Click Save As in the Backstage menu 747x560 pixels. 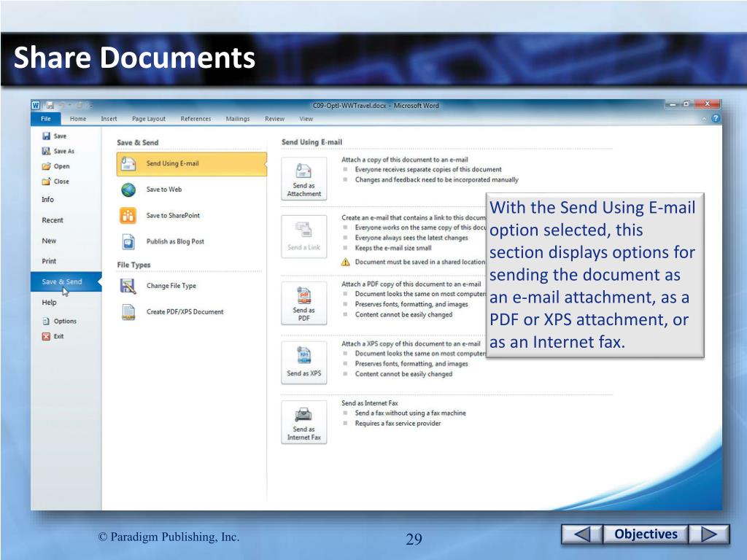click(x=58, y=151)
